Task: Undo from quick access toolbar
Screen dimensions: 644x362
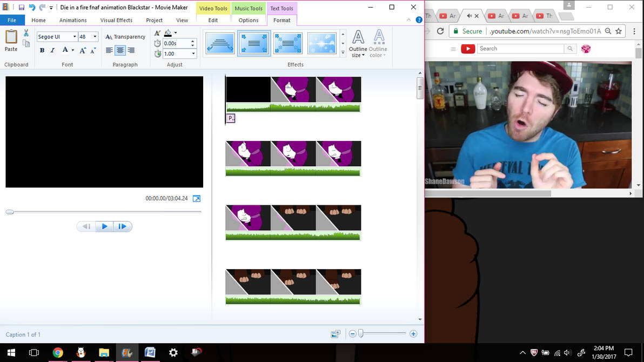Action: pyautogui.click(x=32, y=8)
